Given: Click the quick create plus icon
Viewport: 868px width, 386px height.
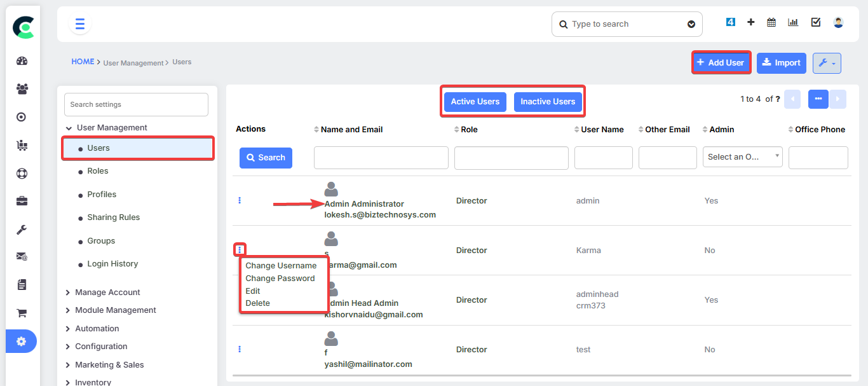Looking at the screenshot, I should click(x=750, y=22).
